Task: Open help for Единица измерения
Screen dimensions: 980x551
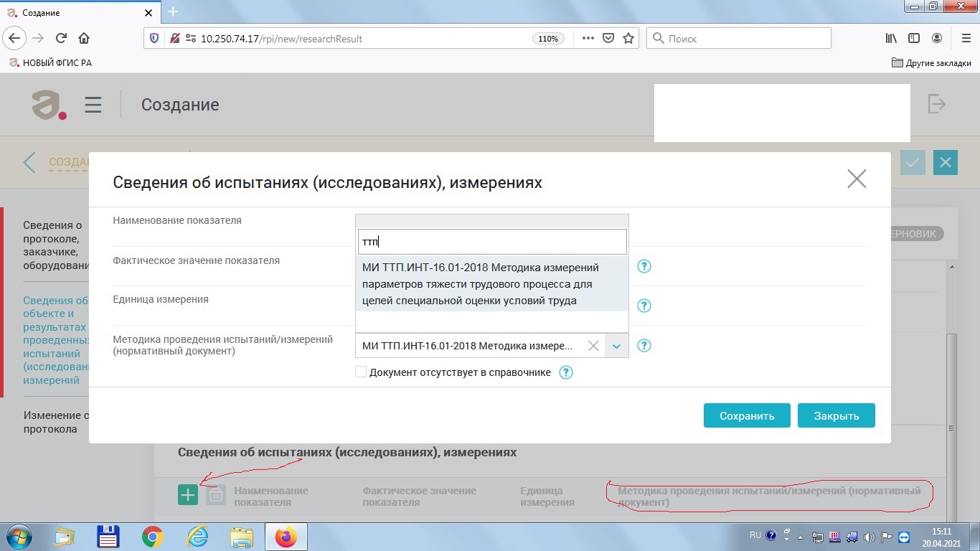Action: coord(644,306)
